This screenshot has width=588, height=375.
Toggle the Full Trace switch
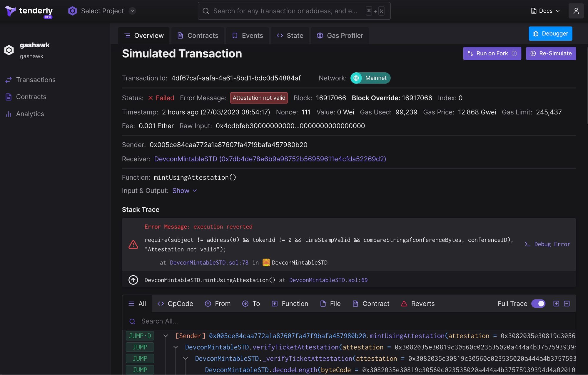[x=538, y=304]
